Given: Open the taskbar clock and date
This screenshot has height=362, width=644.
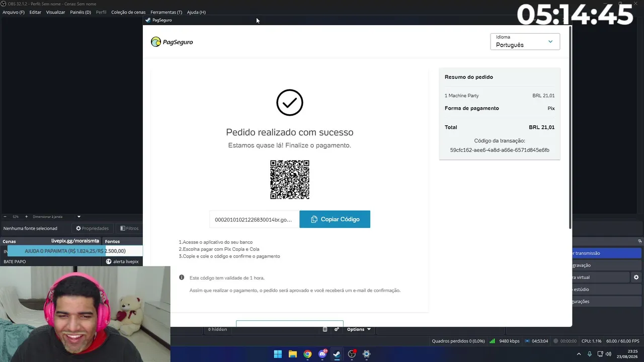Looking at the screenshot, I should 628,354.
